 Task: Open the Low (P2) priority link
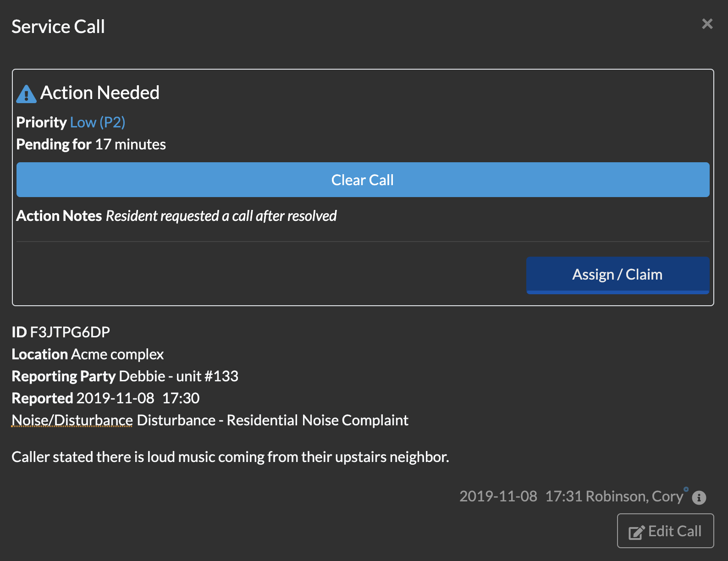[x=97, y=122]
